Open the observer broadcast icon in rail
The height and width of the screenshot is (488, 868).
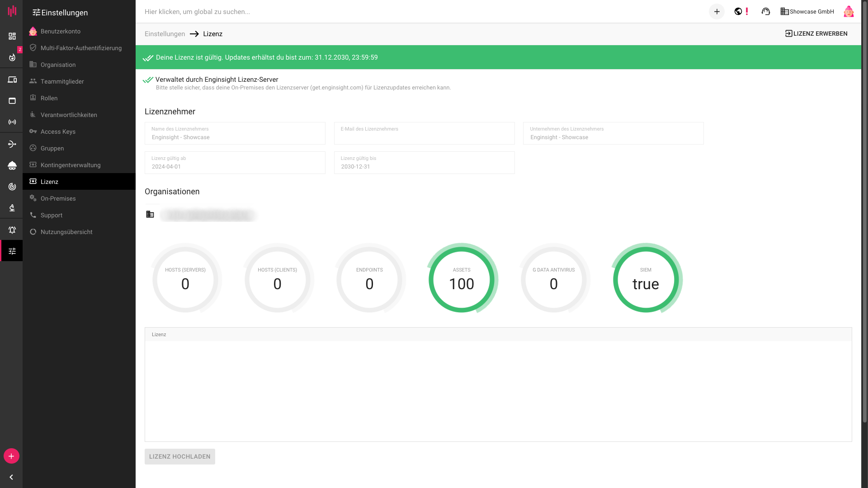pyautogui.click(x=12, y=122)
